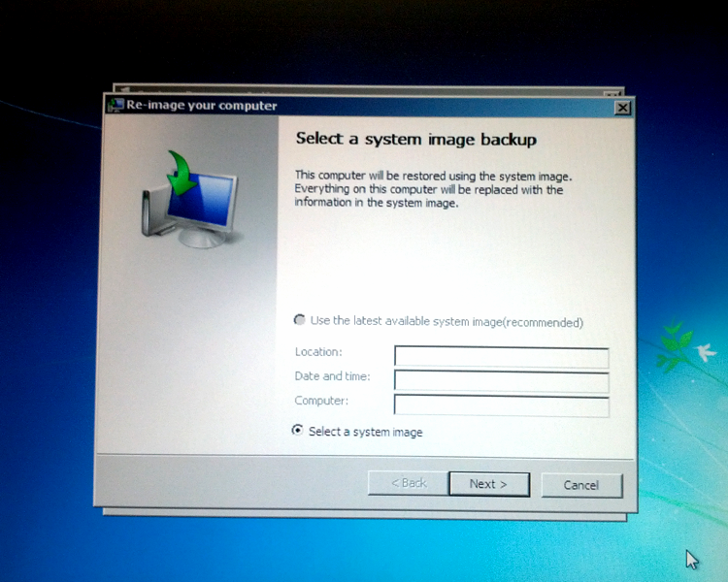Click the Re-image your computer title bar icon
The height and width of the screenshot is (582, 728).
[116, 105]
